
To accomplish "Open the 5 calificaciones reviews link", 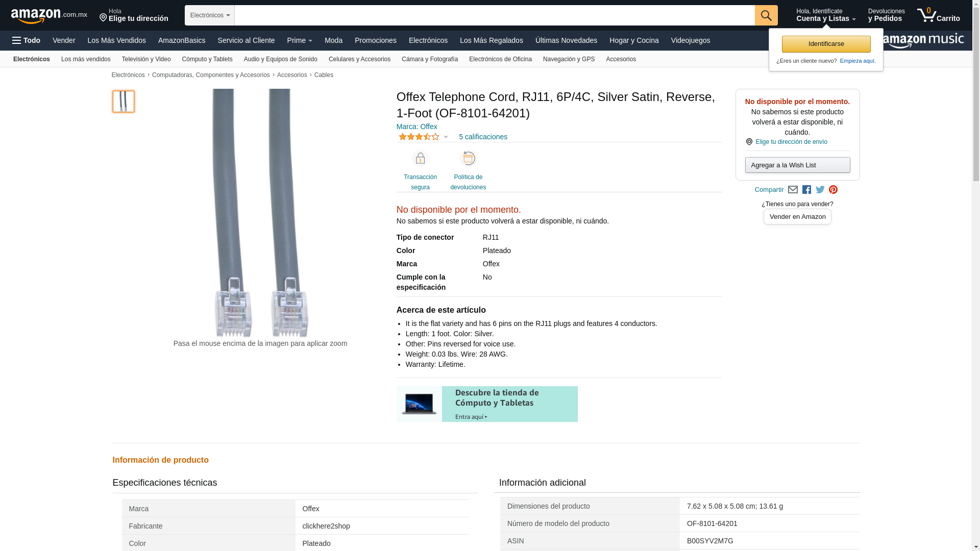I will [482, 137].
